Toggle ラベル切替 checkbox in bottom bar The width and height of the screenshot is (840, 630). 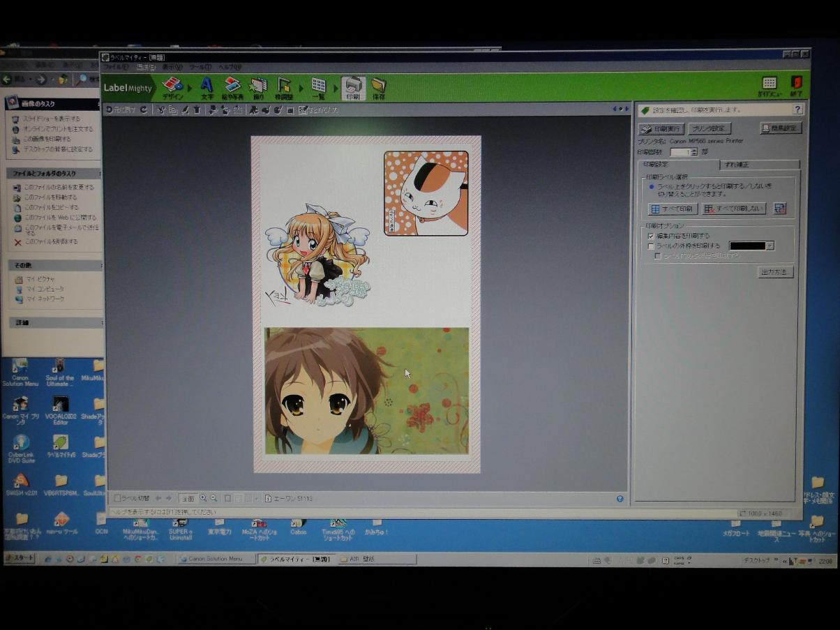click(x=117, y=498)
